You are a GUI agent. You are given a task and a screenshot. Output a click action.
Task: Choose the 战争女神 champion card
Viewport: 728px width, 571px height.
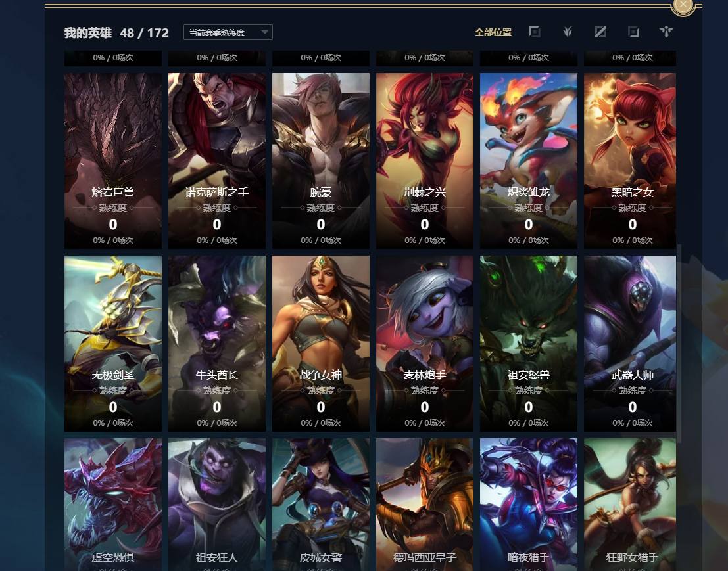pos(321,343)
